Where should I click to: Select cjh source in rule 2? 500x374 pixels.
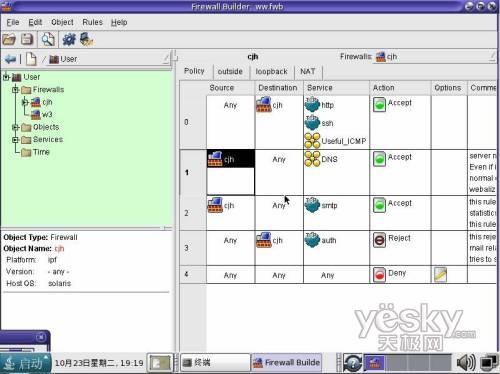tap(221, 205)
